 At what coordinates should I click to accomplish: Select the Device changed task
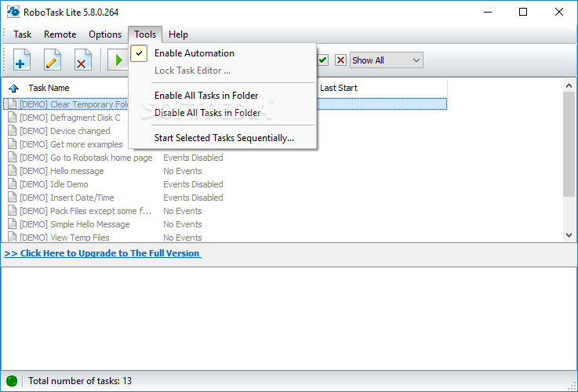click(65, 131)
